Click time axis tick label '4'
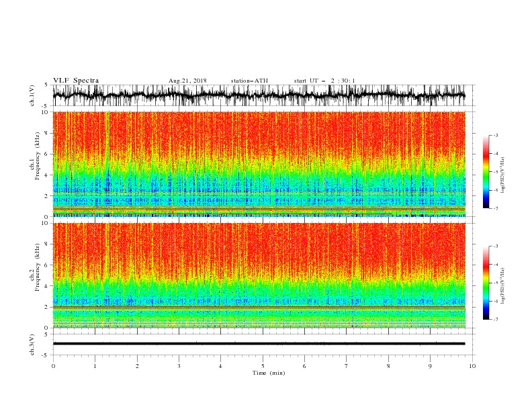The image size is (532, 411). (220, 366)
